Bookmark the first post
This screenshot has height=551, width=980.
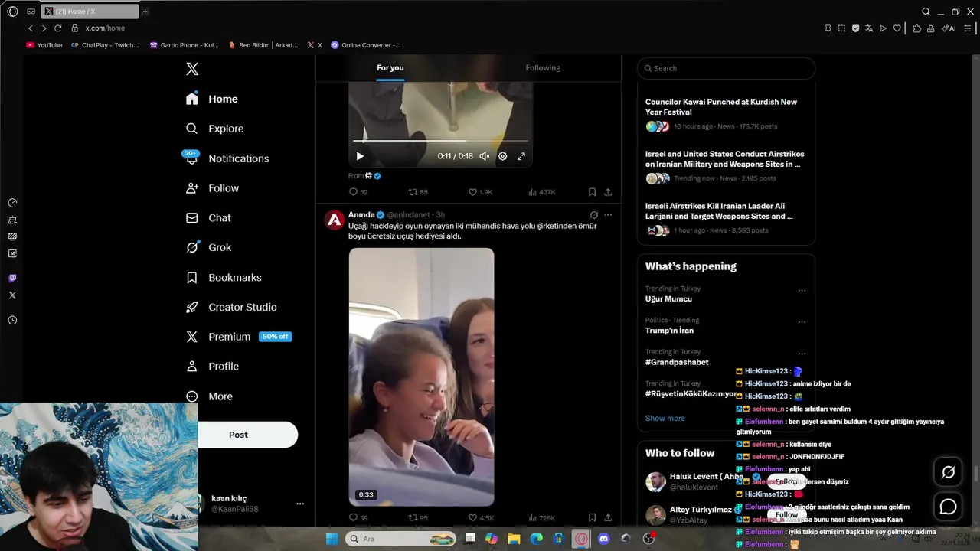click(x=592, y=192)
